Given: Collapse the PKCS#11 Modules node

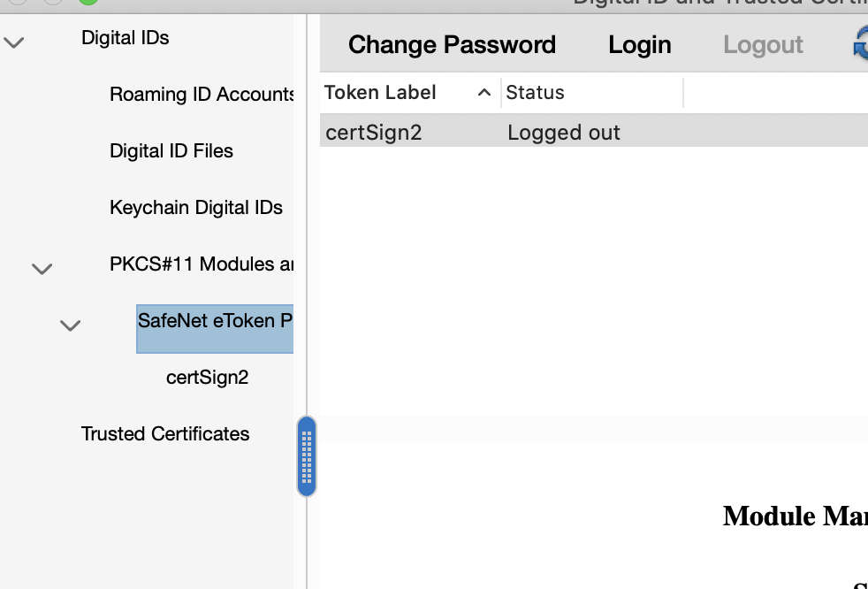Looking at the screenshot, I should [42, 268].
